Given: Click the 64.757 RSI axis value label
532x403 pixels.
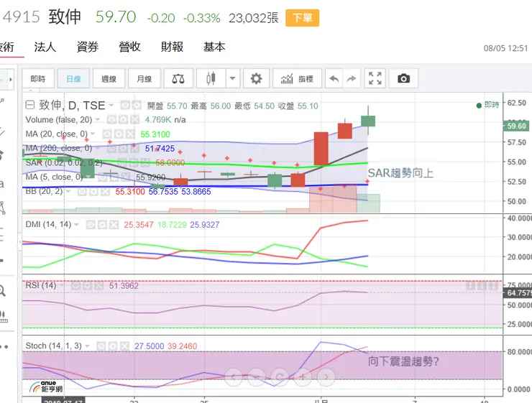Looking at the screenshot, I should 518,292.
